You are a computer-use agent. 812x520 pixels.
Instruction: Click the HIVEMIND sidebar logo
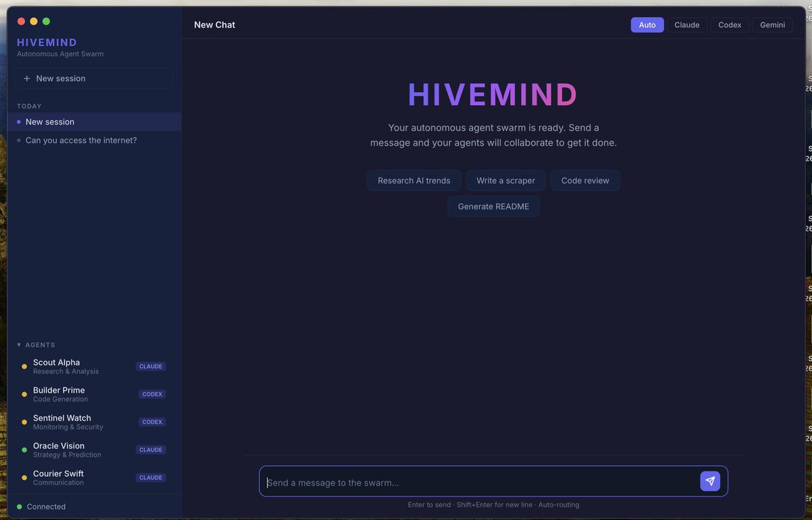tap(47, 42)
